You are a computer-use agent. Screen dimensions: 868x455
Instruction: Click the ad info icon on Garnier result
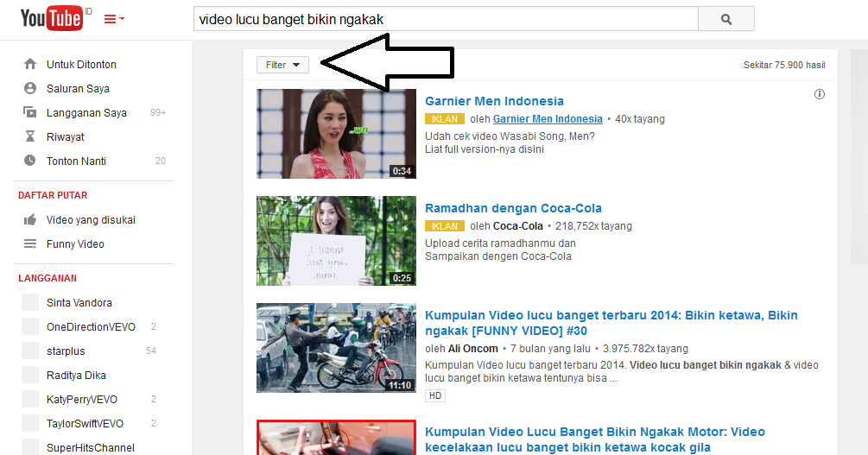pos(820,94)
